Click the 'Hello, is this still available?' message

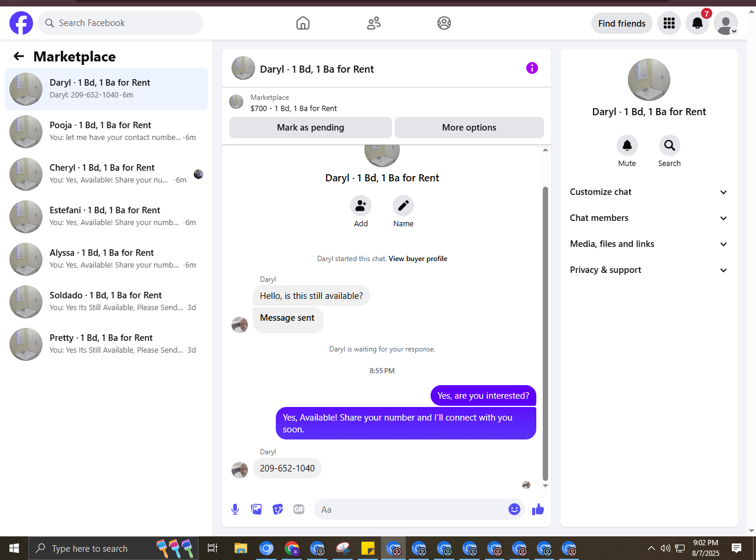(x=311, y=296)
